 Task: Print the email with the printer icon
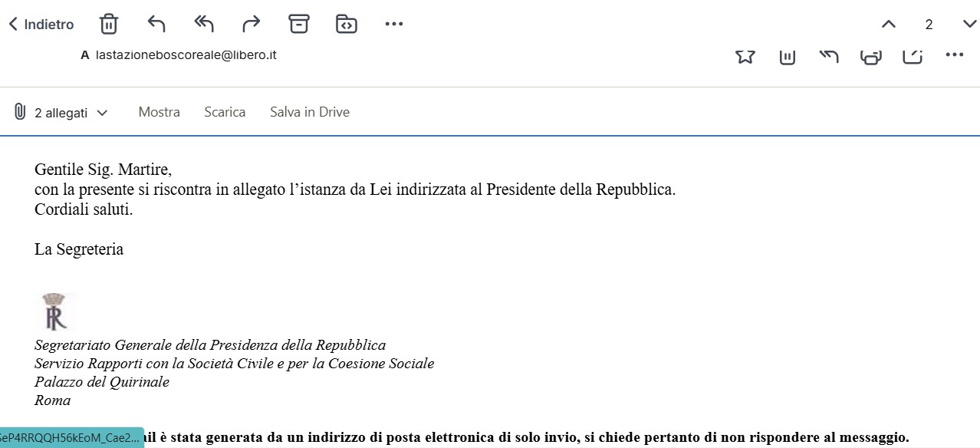point(871,55)
